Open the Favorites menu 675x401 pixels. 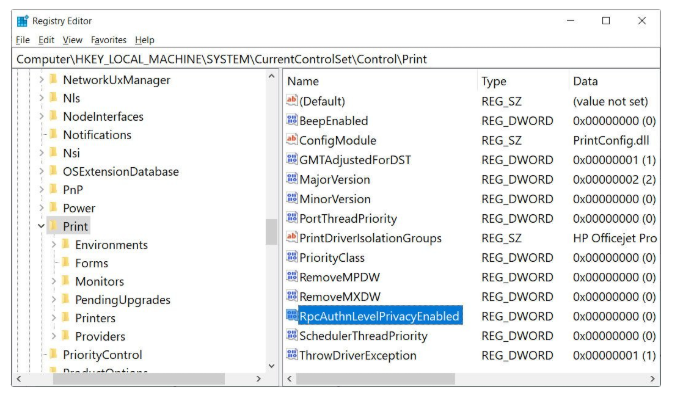click(108, 40)
